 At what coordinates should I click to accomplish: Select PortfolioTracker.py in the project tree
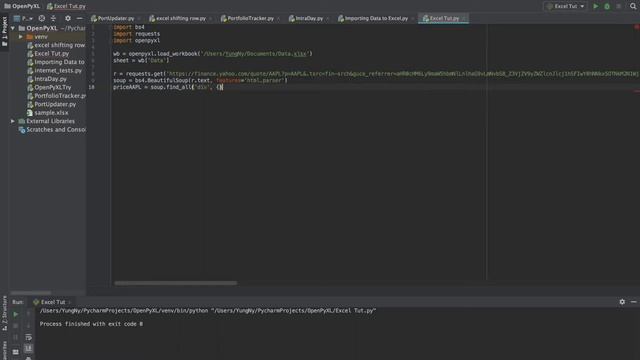tap(56, 96)
